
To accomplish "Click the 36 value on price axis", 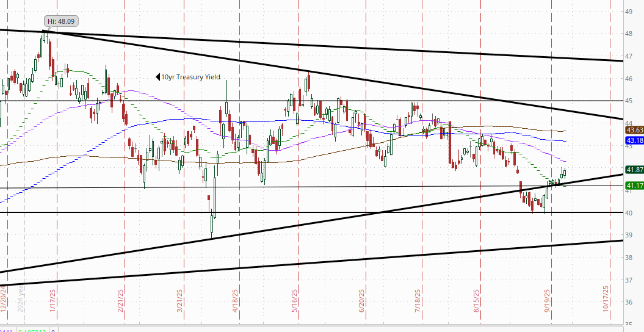I will point(628,302).
